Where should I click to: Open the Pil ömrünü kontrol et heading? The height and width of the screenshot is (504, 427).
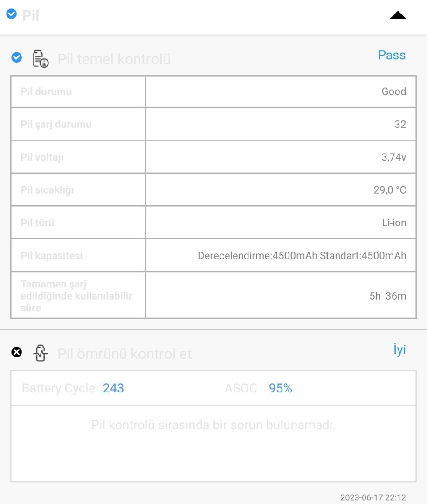(124, 354)
